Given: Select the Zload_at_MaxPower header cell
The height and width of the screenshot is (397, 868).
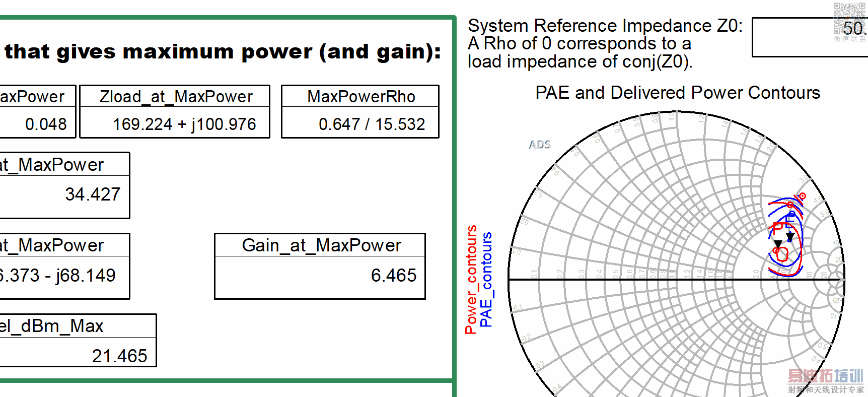Looking at the screenshot, I should pos(175,96).
